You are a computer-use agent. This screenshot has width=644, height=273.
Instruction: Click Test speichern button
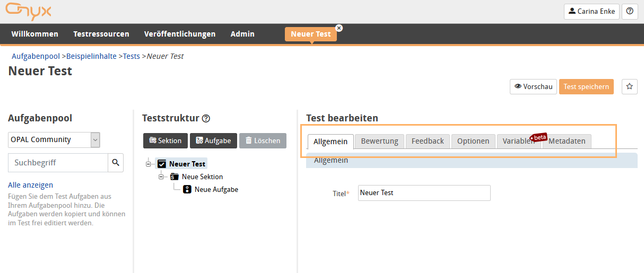(586, 86)
